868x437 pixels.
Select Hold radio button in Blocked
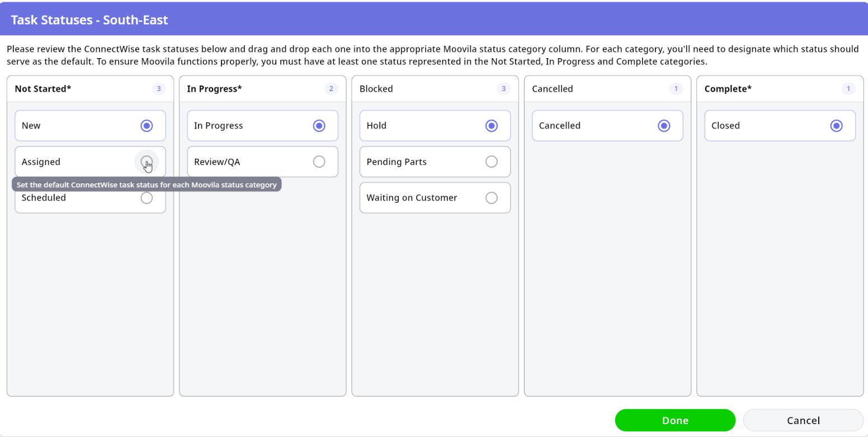click(x=491, y=126)
